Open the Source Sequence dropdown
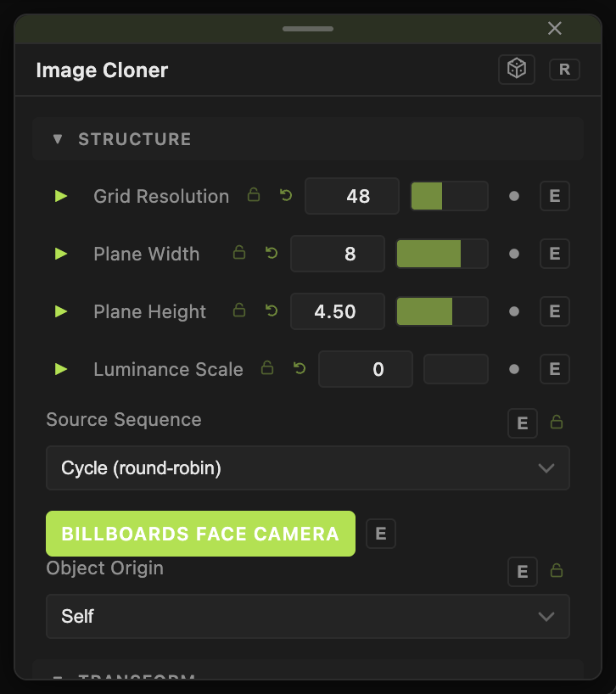Screen dimensions: 616x694 (x=308, y=467)
